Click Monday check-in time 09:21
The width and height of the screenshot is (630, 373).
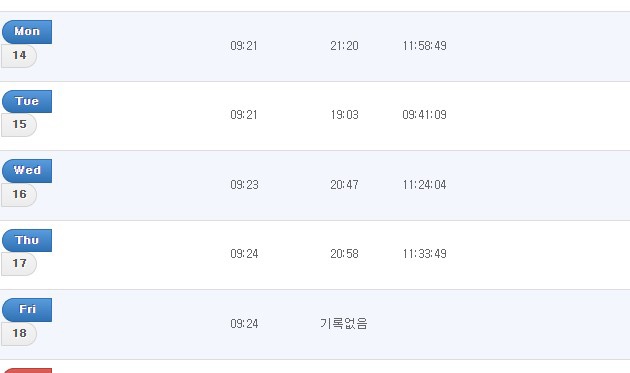(244, 46)
